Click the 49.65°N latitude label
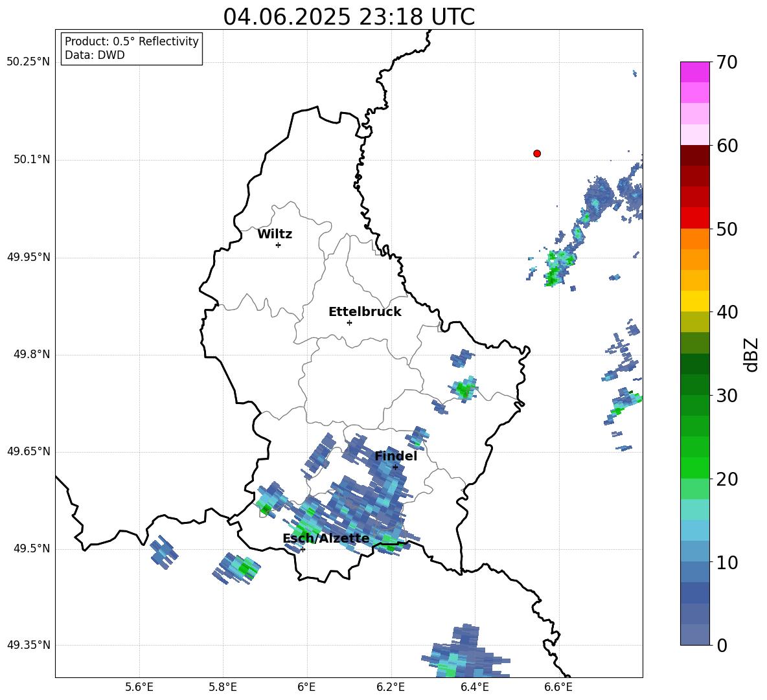767x700 pixels. tap(29, 451)
